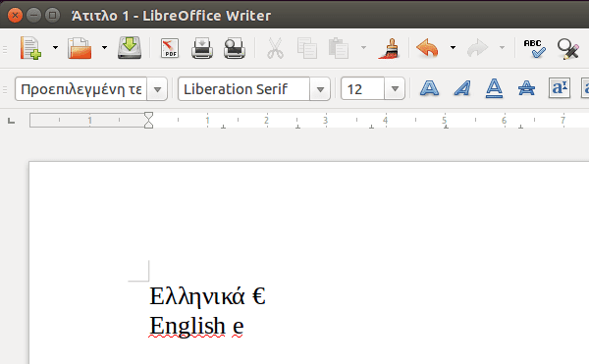Close the LibreOffice Writer window
The width and height of the screenshot is (589, 364).
pos(15,16)
